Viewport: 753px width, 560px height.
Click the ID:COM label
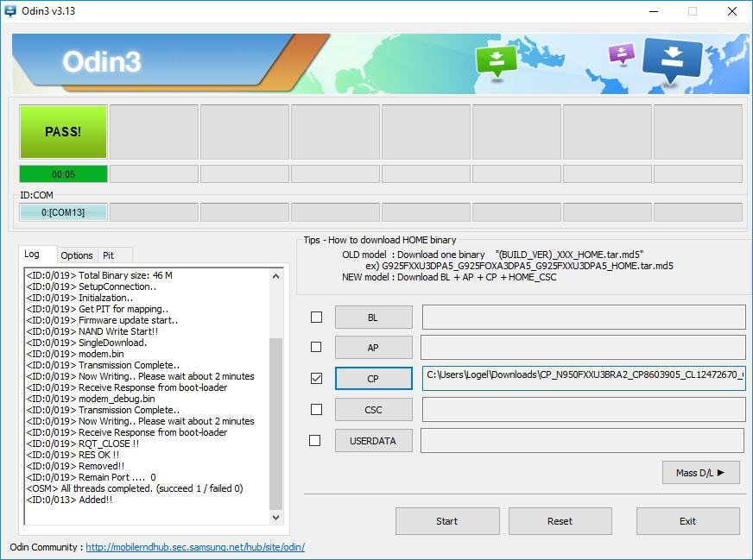36,195
